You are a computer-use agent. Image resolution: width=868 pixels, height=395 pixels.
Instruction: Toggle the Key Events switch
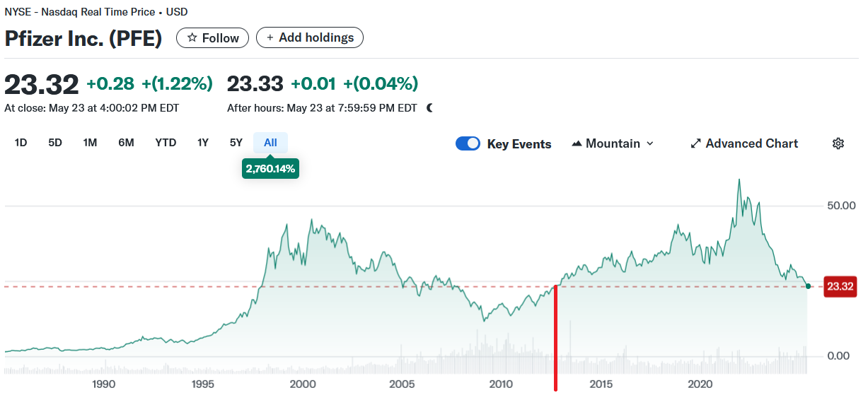coord(468,143)
